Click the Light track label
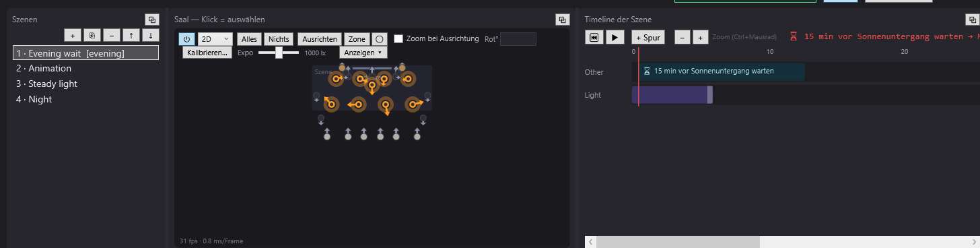 click(593, 95)
